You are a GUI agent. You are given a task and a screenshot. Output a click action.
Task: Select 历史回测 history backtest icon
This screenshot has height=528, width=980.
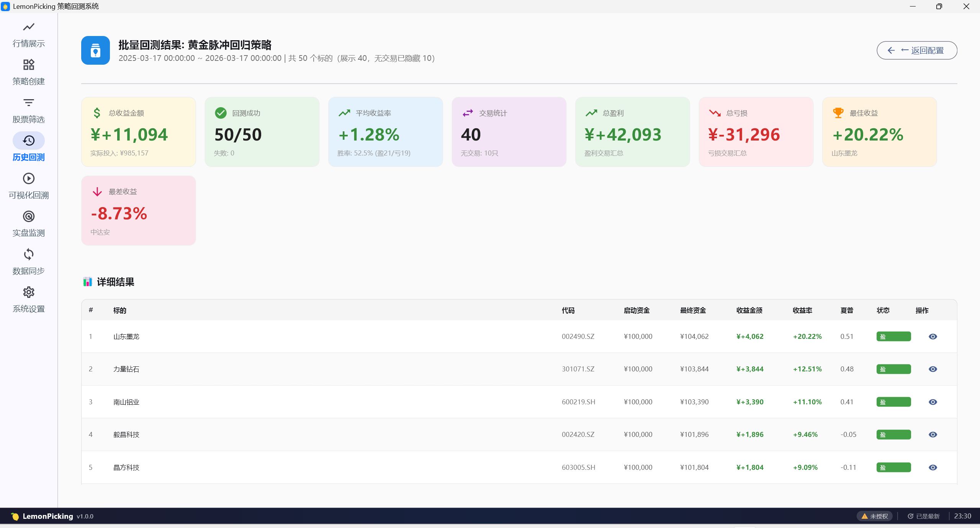coord(29,141)
